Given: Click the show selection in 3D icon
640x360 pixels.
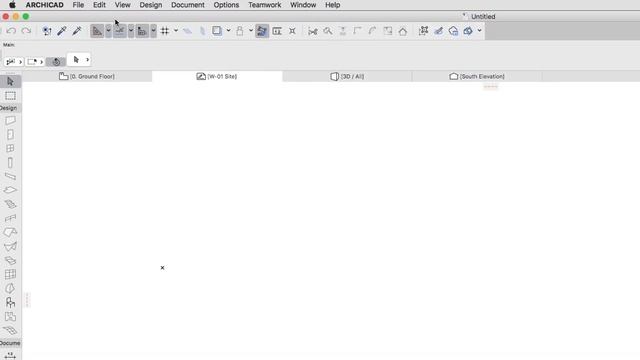Looking at the screenshot, I should [x=453, y=31].
